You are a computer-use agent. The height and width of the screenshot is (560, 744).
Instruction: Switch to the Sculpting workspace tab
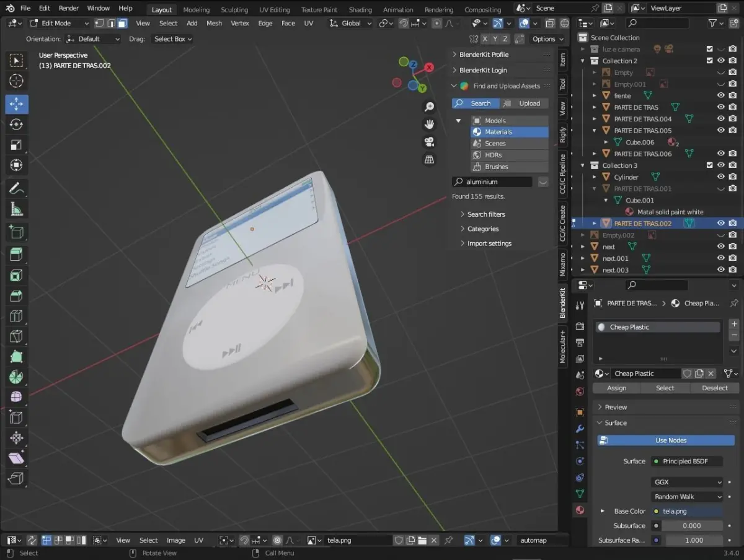(x=234, y=9)
